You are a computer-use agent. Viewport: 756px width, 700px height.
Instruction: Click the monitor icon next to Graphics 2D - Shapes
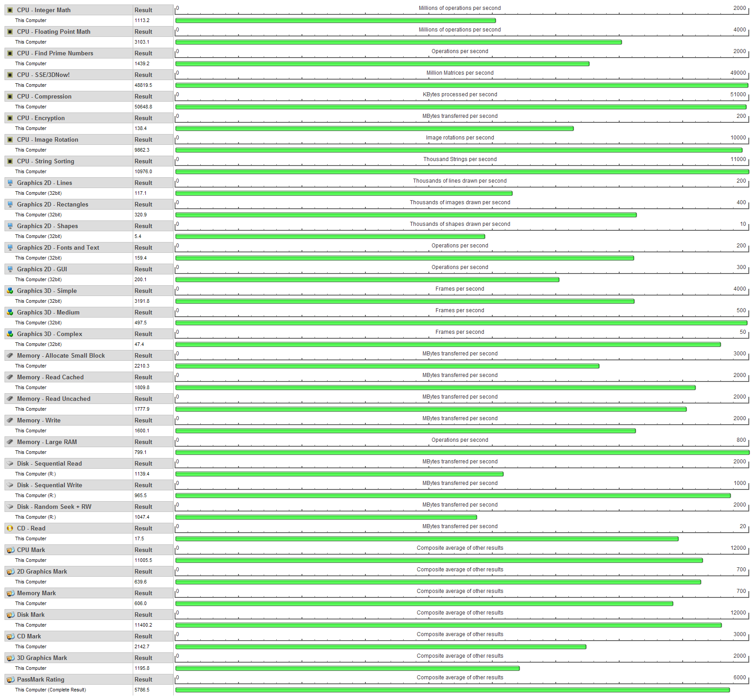(10, 226)
